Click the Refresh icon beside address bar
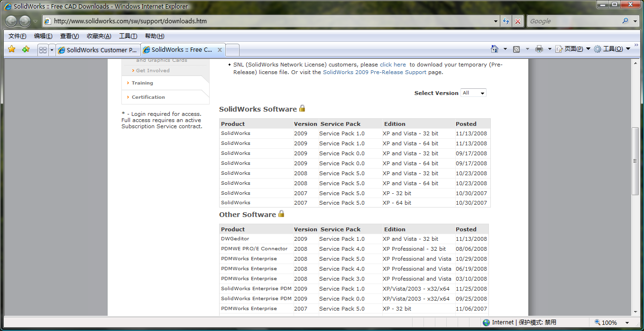Viewport: 644px width, 331px height. point(506,21)
